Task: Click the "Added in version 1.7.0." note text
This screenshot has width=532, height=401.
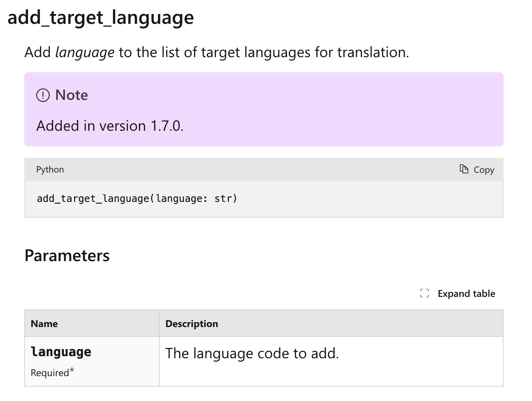Action: (110, 126)
